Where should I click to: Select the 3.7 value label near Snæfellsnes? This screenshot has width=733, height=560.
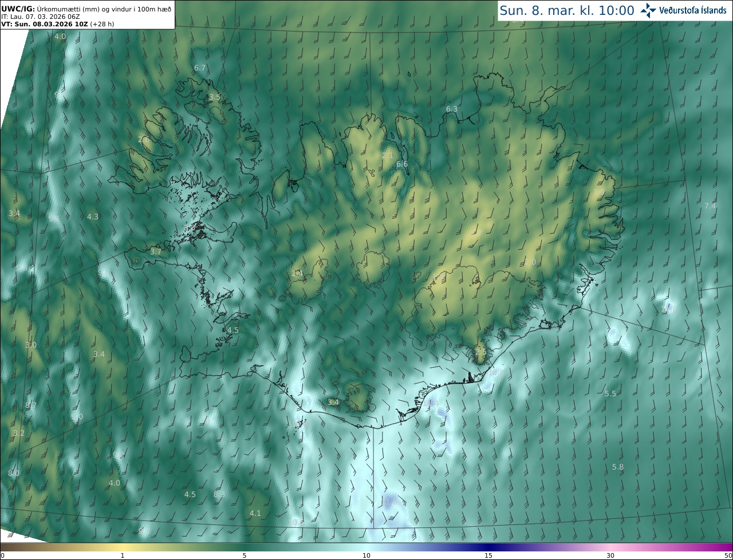156,251
